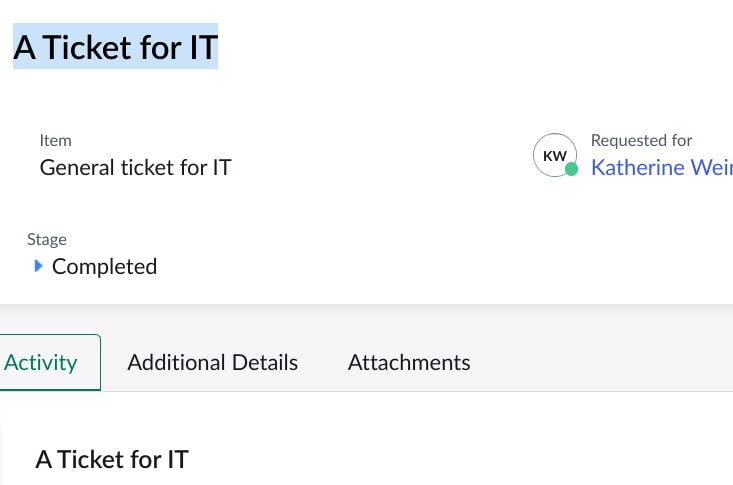Click the Item field label
This screenshot has height=485, width=733.
(x=55, y=140)
